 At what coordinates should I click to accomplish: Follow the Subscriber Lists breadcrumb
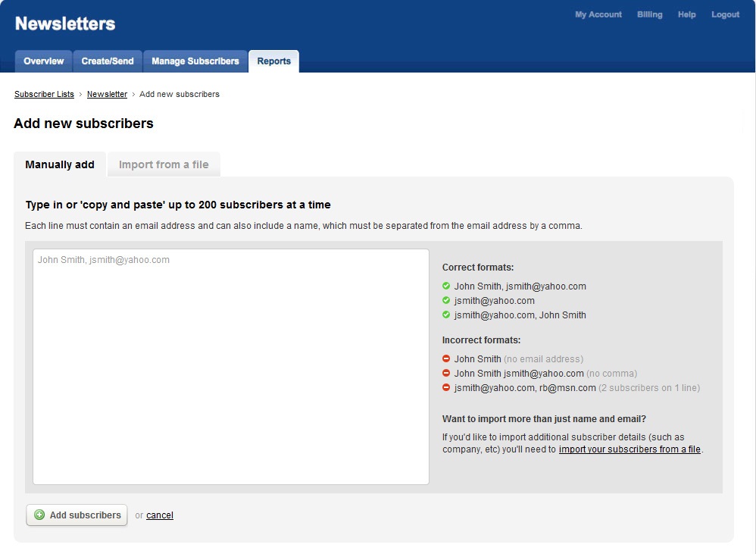click(45, 94)
